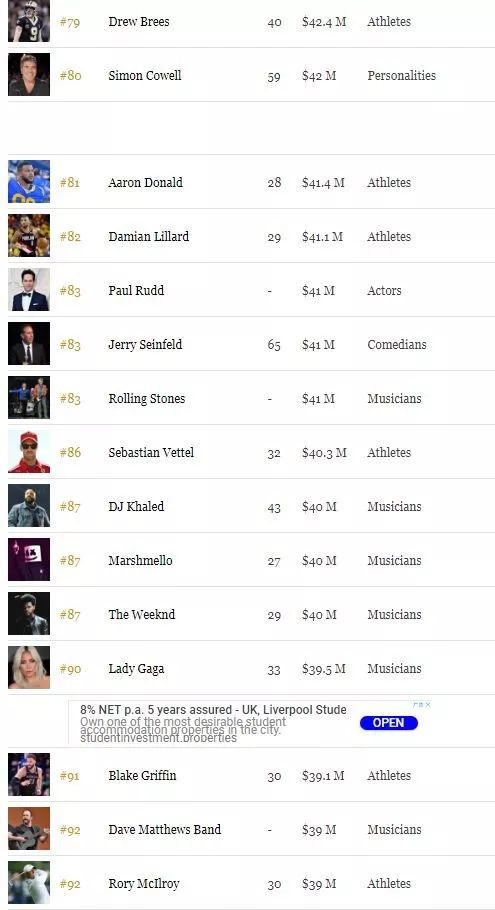Select the DJ Khaled name
Screen dimensions: 495x910
[x=136, y=507]
